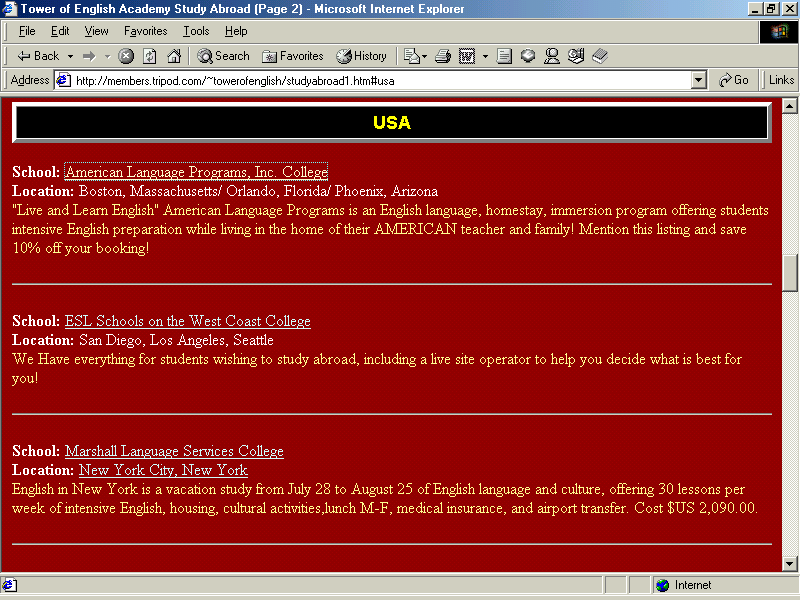Follow the New York City, New York link

click(163, 470)
